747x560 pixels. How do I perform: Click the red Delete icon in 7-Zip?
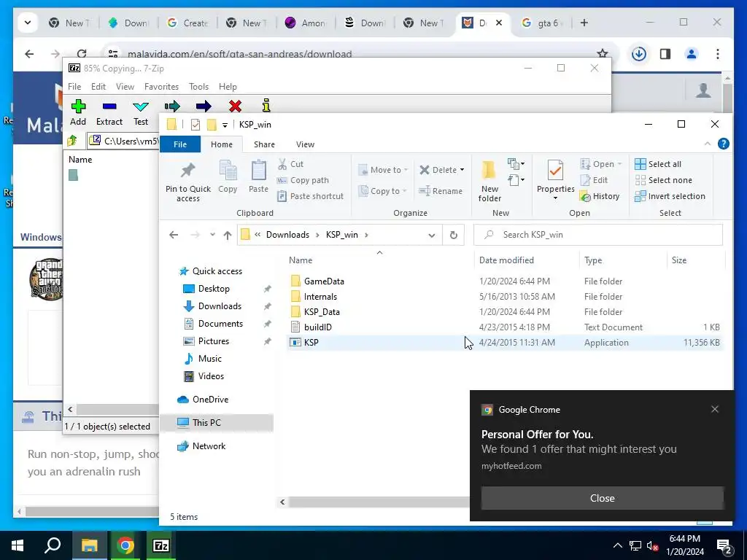pyautogui.click(x=235, y=106)
